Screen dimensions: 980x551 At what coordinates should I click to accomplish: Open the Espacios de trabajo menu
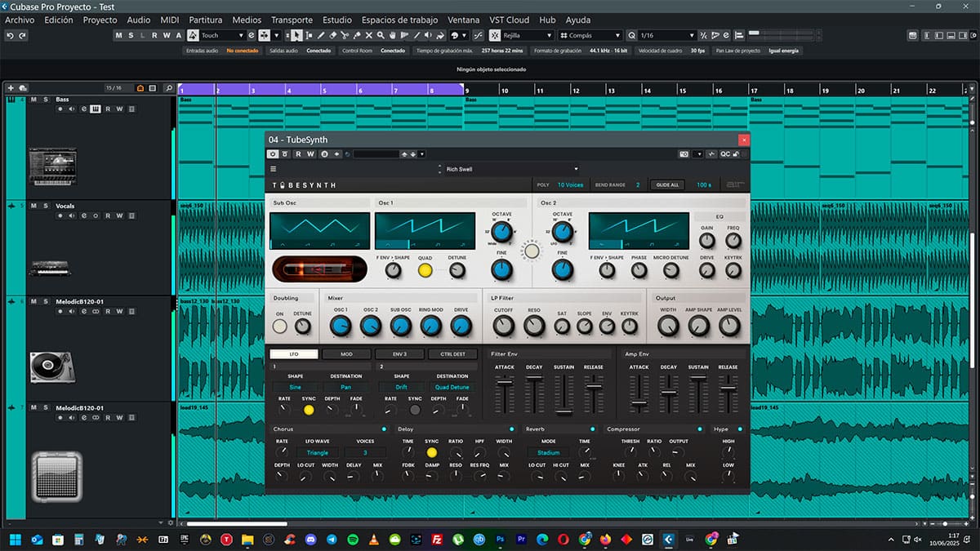pyautogui.click(x=399, y=20)
